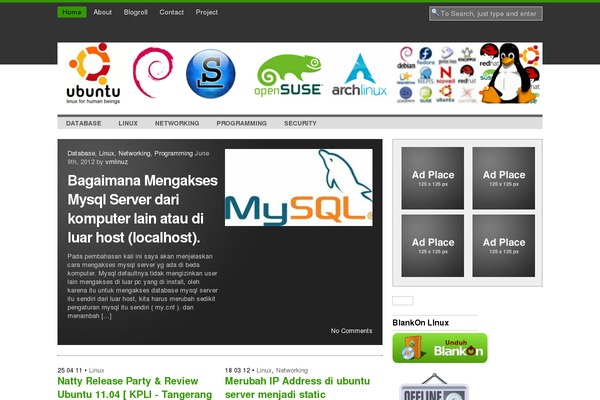600x400 pixels.
Task: Open the Natty Release Party & Review article
Action: 135,387
